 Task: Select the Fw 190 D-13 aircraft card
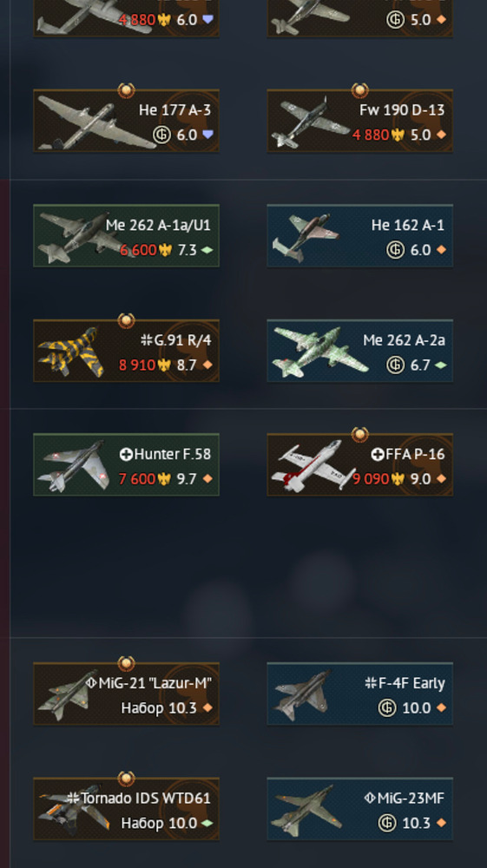click(x=359, y=120)
